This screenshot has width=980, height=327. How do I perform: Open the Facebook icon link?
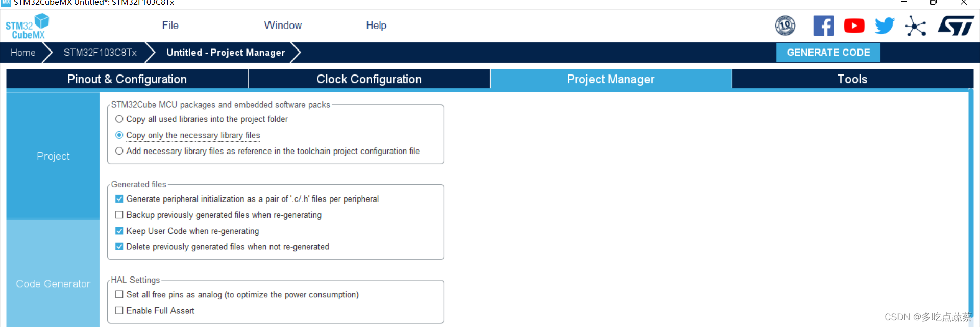tap(823, 26)
